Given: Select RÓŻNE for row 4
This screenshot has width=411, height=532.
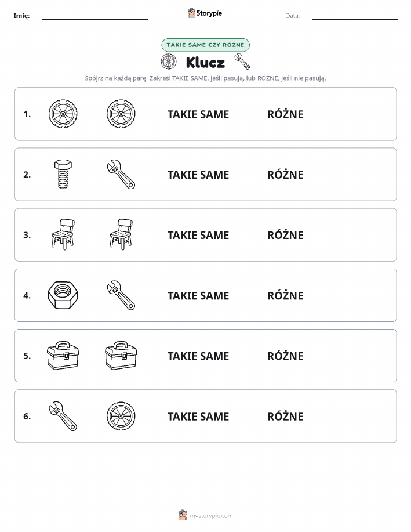Looking at the screenshot, I should click(285, 295).
